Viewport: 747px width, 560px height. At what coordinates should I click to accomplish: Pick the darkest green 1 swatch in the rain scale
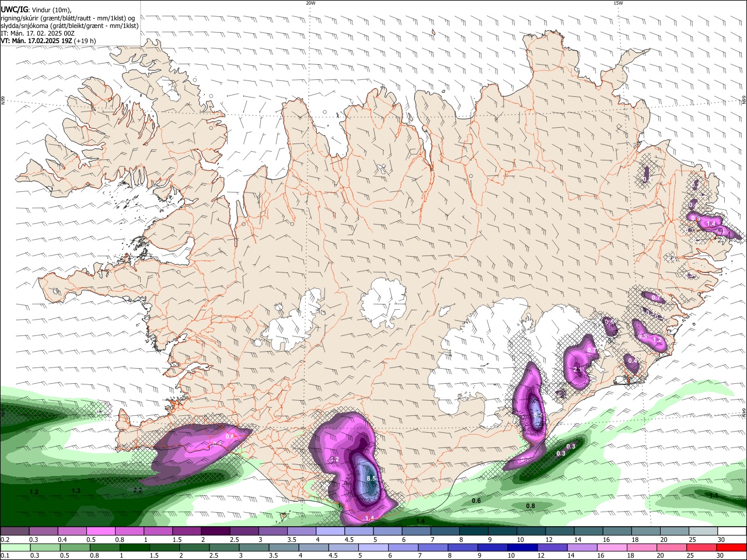134,548
